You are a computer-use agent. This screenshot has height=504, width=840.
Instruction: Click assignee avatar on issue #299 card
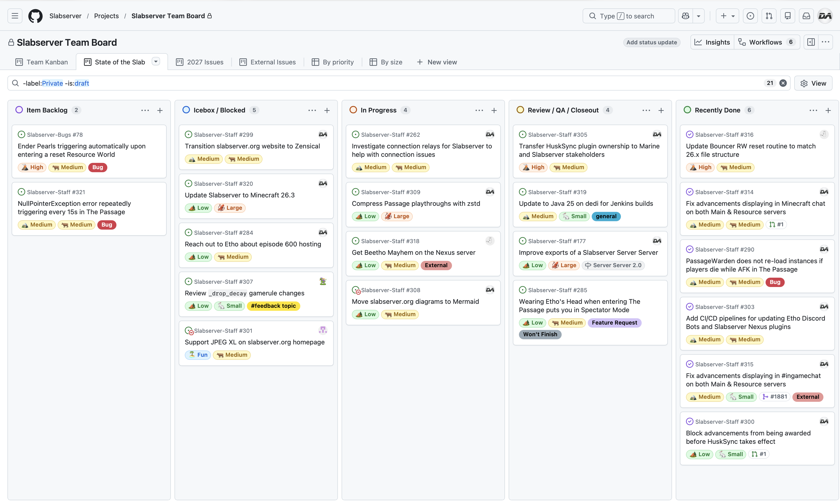323,134
